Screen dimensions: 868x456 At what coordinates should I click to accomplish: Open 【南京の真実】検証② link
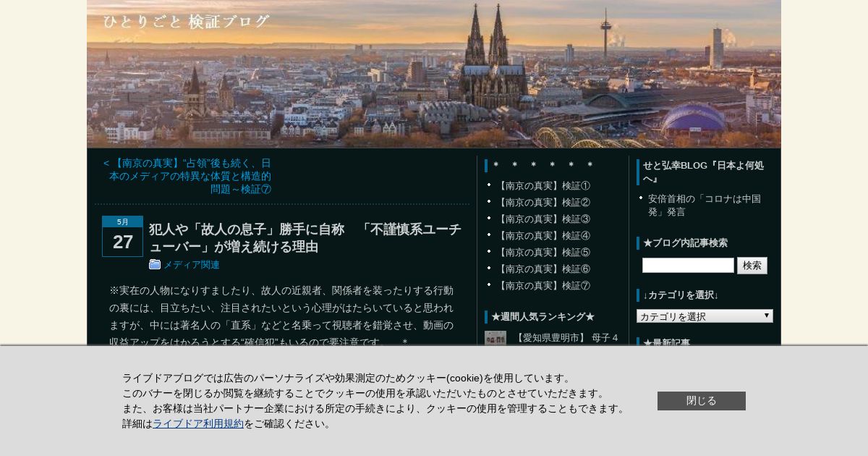click(542, 202)
